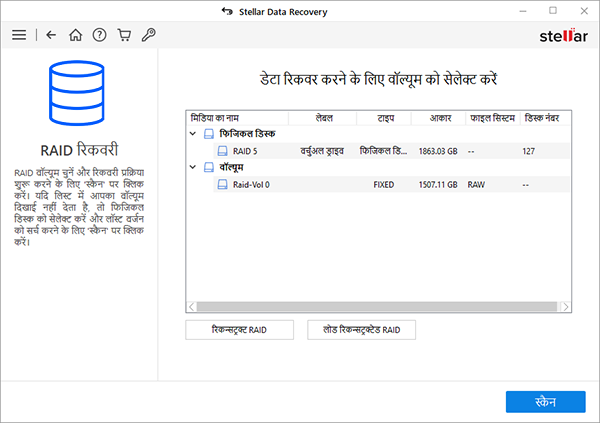Select the Raid-Vol 0 volume row
The width and height of the screenshot is (600, 423).
(x=391, y=185)
